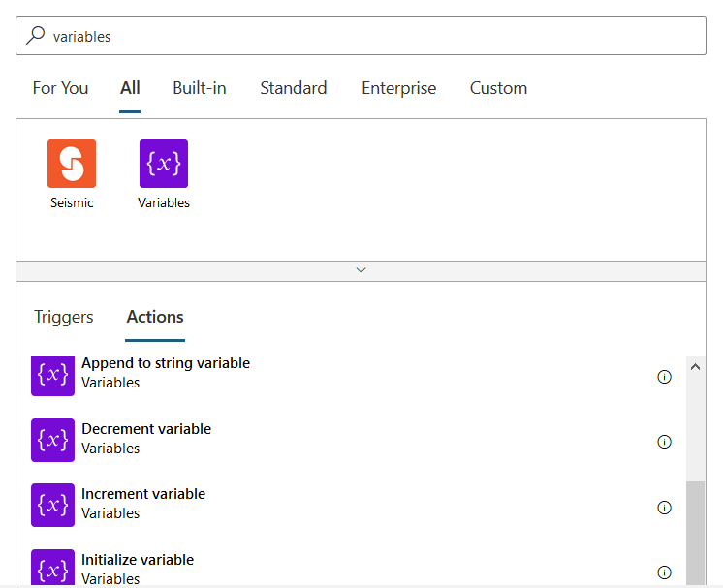723x588 pixels.
Task: Go to the Enterprise tab
Action: tap(398, 88)
